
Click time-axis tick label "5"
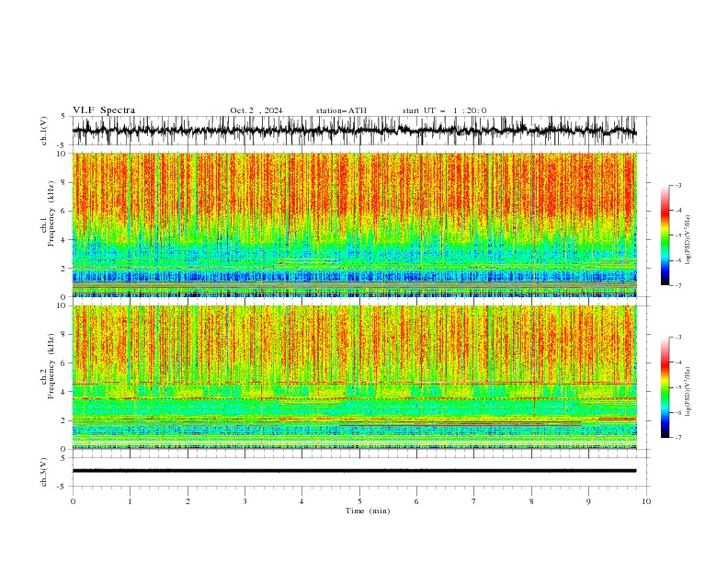[x=359, y=501]
